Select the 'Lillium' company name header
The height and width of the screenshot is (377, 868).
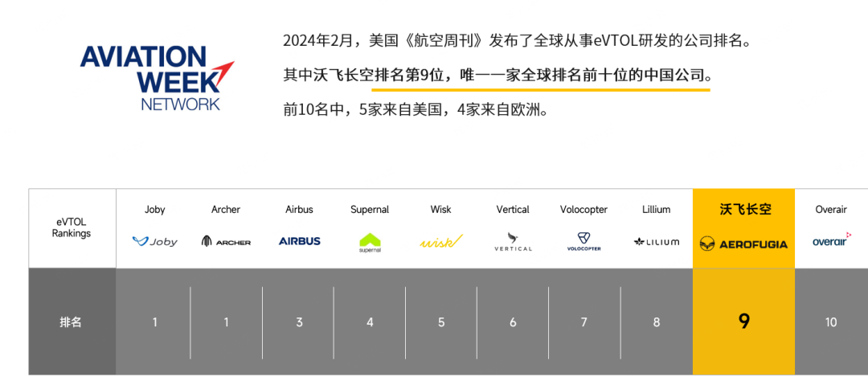[657, 210]
